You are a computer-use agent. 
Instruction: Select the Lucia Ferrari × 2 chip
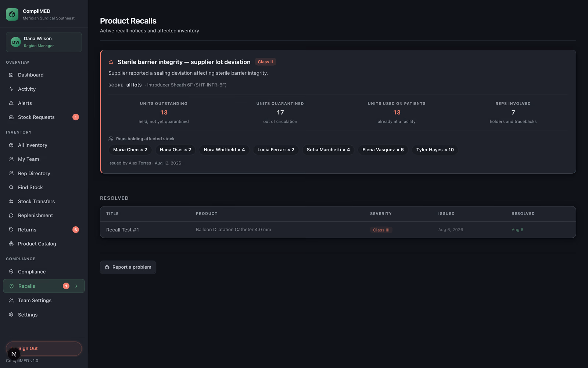click(276, 150)
